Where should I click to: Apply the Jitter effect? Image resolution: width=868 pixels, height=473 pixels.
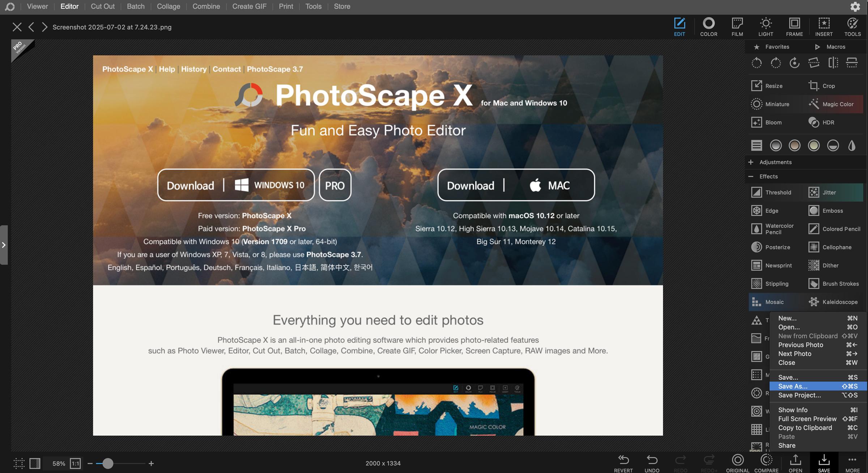(822, 192)
